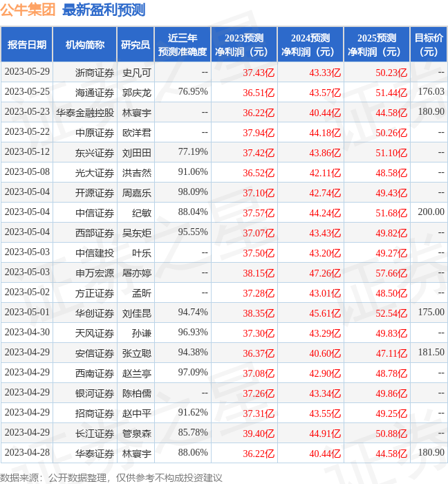Click the 研究员 column header
Image resolution: width=448 pixels, height=484 pixels.
[x=136, y=44]
